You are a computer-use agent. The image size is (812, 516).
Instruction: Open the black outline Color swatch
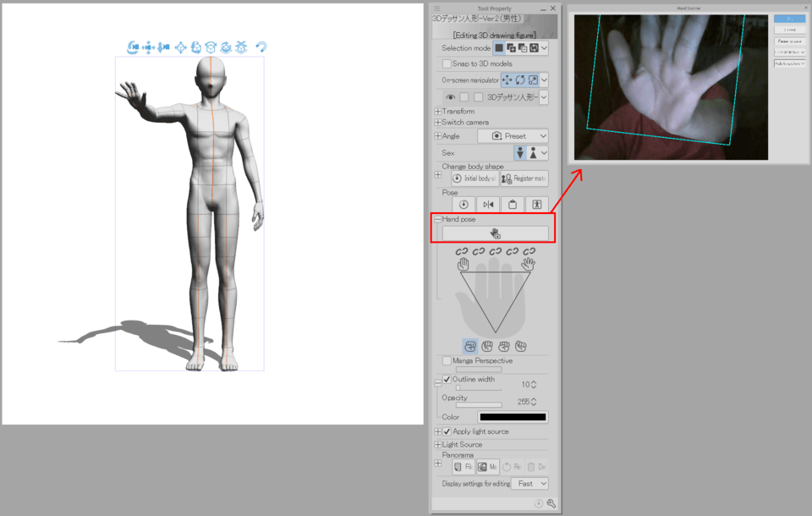(x=513, y=417)
